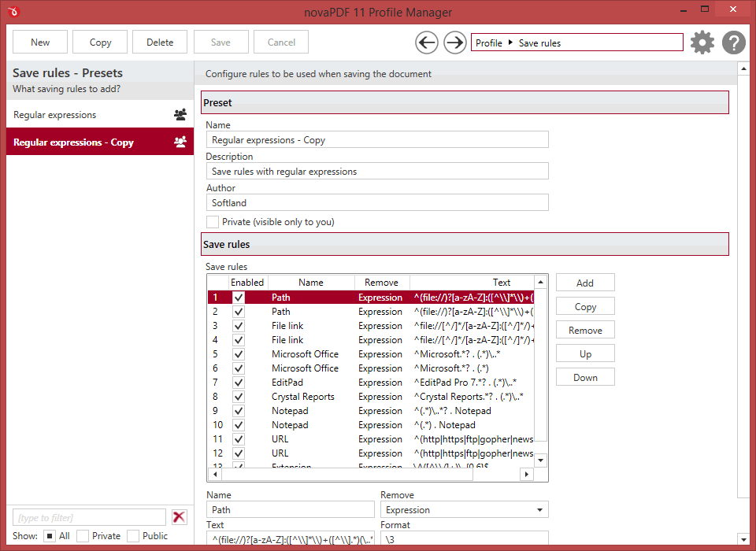Click the Save rules breadcrumb item
The width and height of the screenshot is (756, 551).
pyautogui.click(x=539, y=43)
